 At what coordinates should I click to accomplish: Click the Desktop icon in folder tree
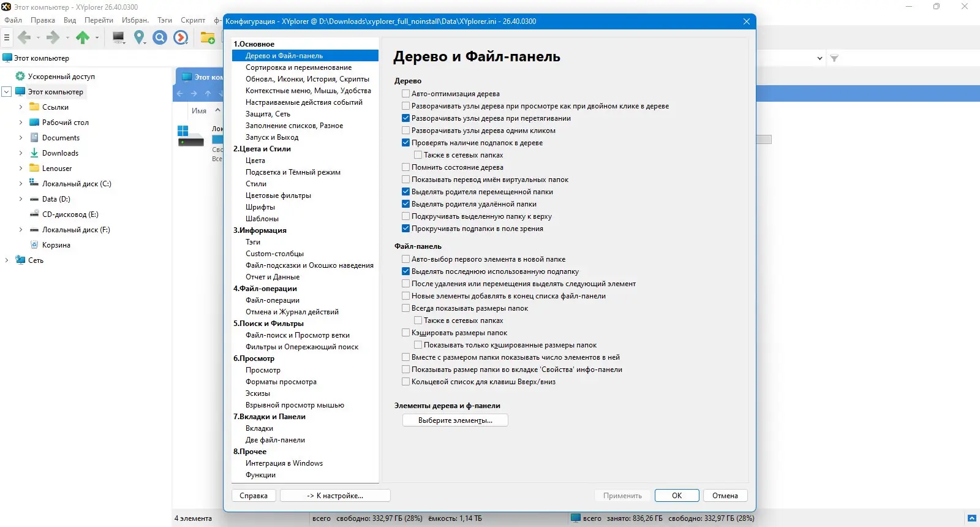[x=34, y=123]
